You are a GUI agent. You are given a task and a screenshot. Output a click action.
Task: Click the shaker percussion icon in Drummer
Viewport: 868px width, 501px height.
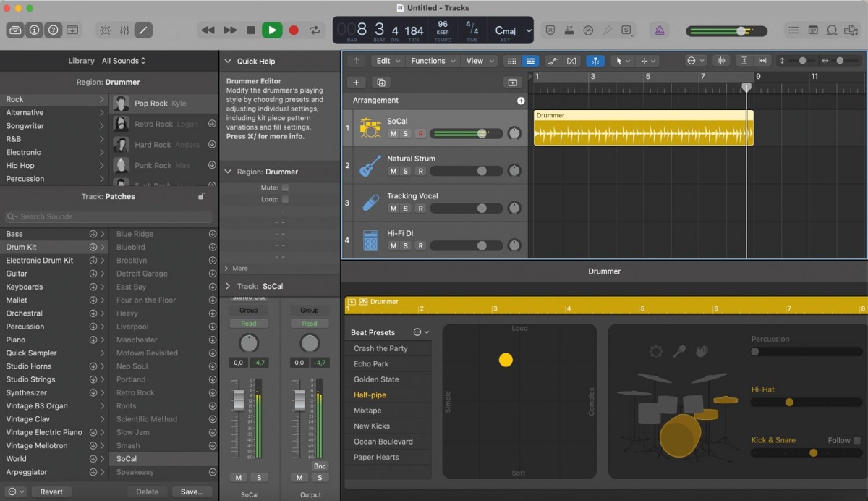coord(680,351)
